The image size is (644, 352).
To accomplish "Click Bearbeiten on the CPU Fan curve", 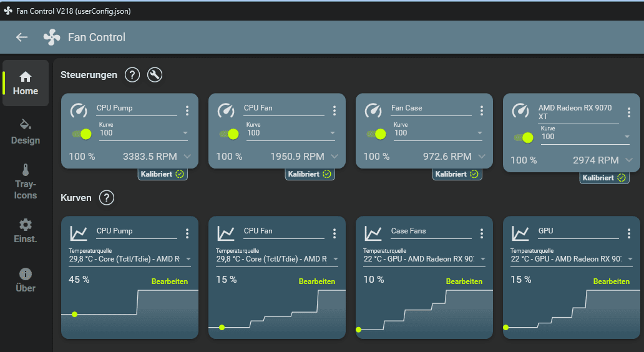I will coord(316,281).
